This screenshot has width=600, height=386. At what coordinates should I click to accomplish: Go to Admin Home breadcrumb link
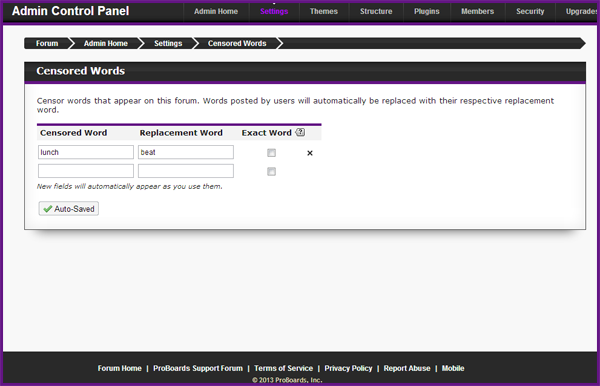coord(106,43)
